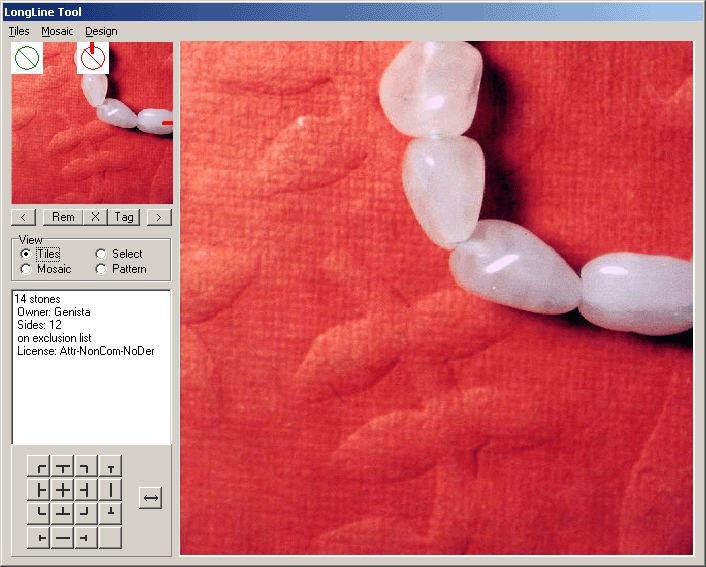Click the red prohibition circle icon

pos(93,58)
